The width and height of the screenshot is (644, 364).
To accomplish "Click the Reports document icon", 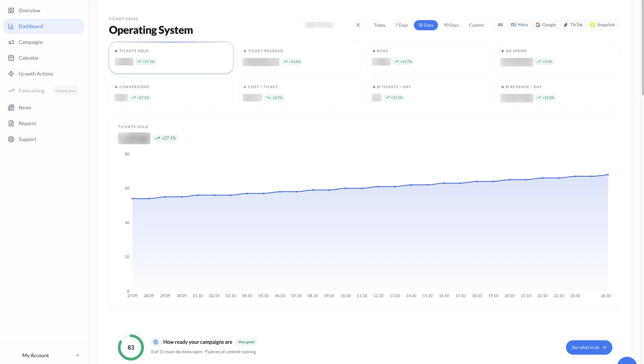I will 11,123.
